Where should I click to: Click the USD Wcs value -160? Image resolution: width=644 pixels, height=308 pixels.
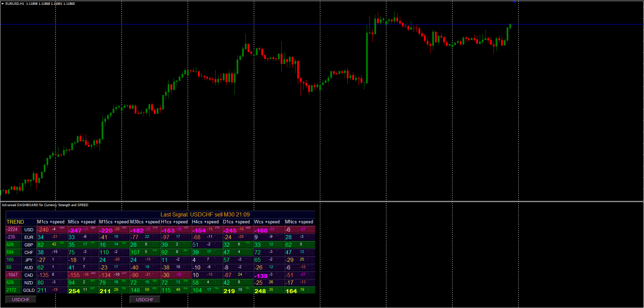[261, 231]
